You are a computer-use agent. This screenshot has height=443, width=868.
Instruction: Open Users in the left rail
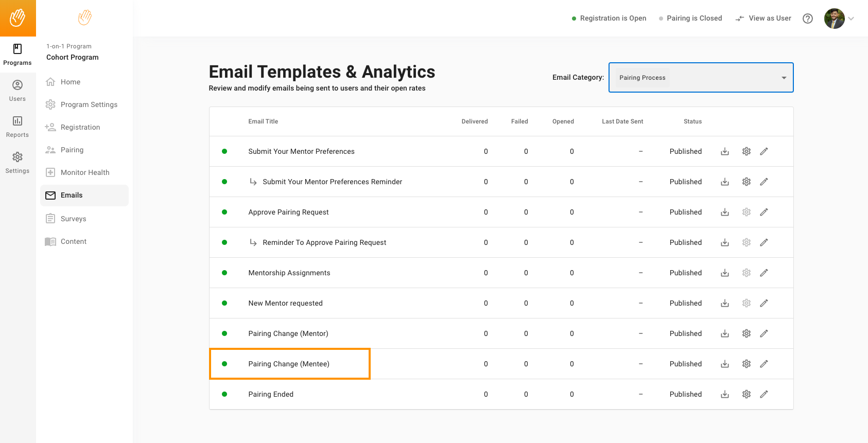pyautogui.click(x=18, y=91)
